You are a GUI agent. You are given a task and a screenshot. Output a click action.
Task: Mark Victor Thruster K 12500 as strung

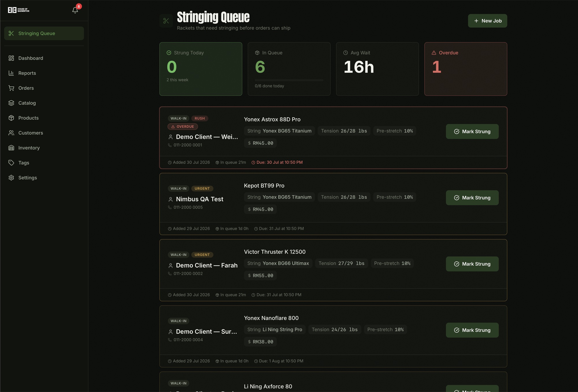click(472, 264)
